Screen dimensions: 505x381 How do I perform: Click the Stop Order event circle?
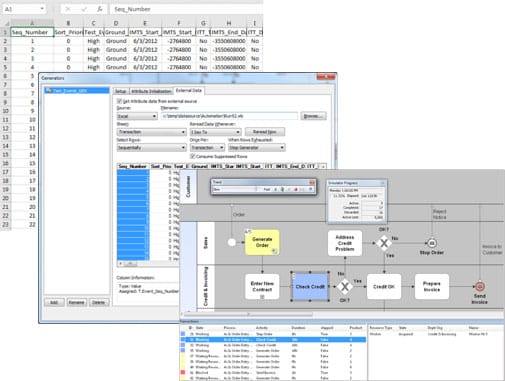pyautogui.click(x=432, y=243)
